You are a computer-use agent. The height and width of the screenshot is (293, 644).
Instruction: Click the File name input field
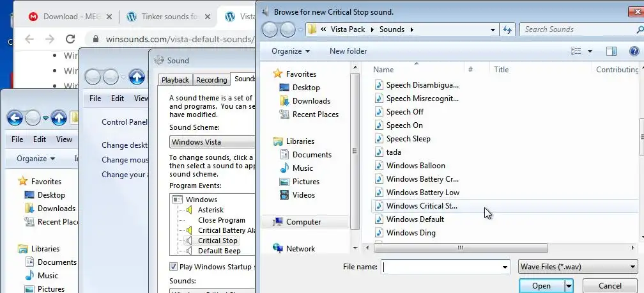tap(441, 267)
